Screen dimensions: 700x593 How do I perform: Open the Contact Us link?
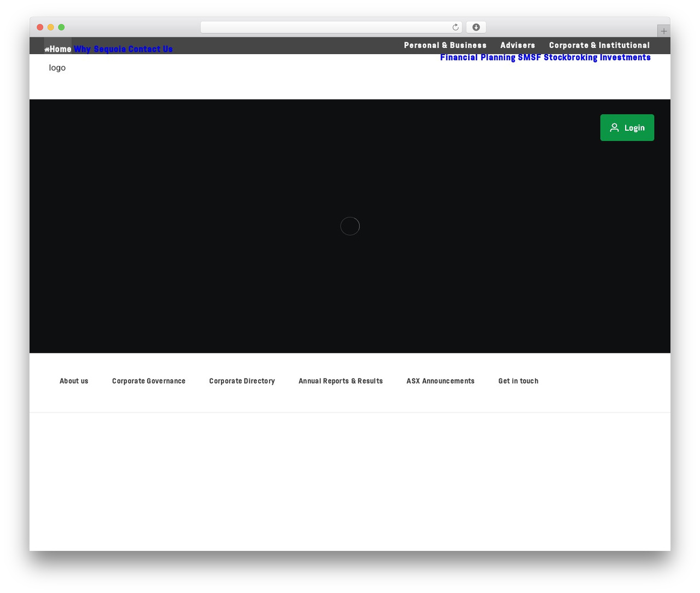point(150,49)
